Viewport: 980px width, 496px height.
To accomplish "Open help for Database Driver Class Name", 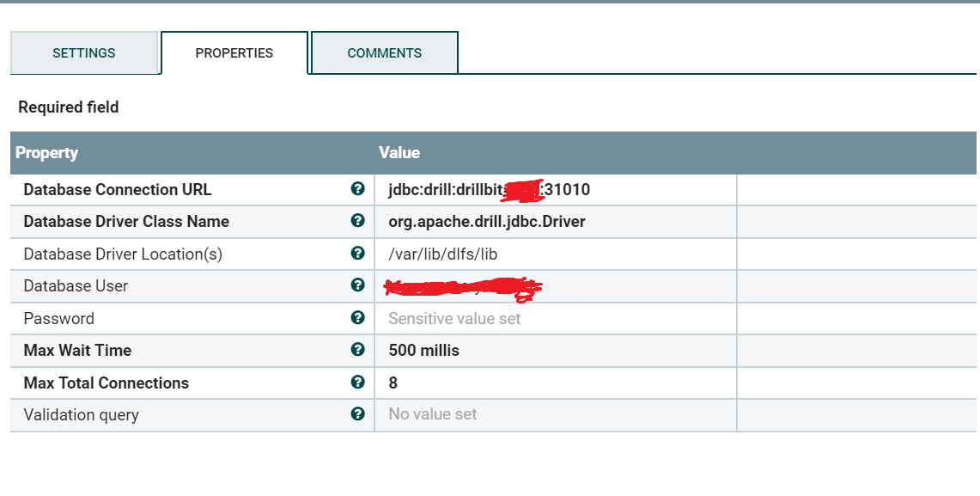I will tap(358, 221).
